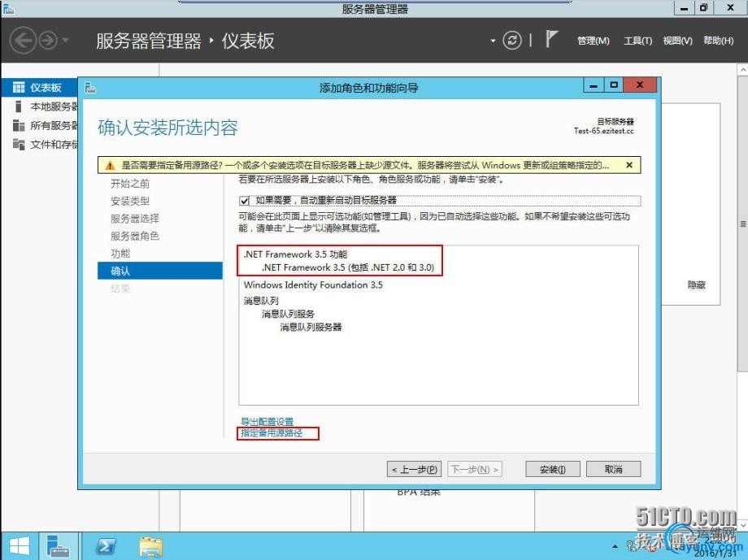Click 消息队列服务器 entry in list
This screenshot has height=560, width=748.
click(311, 328)
